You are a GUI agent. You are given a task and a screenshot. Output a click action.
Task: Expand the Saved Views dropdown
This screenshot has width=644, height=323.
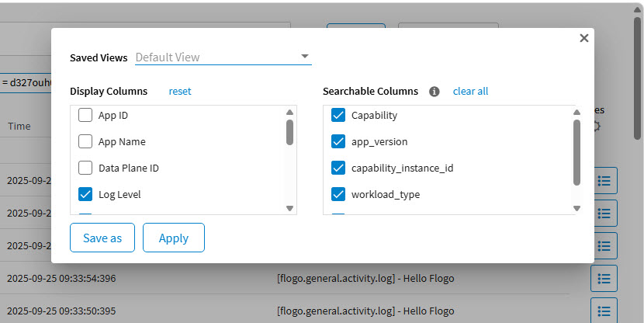click(x=305, y=57)
